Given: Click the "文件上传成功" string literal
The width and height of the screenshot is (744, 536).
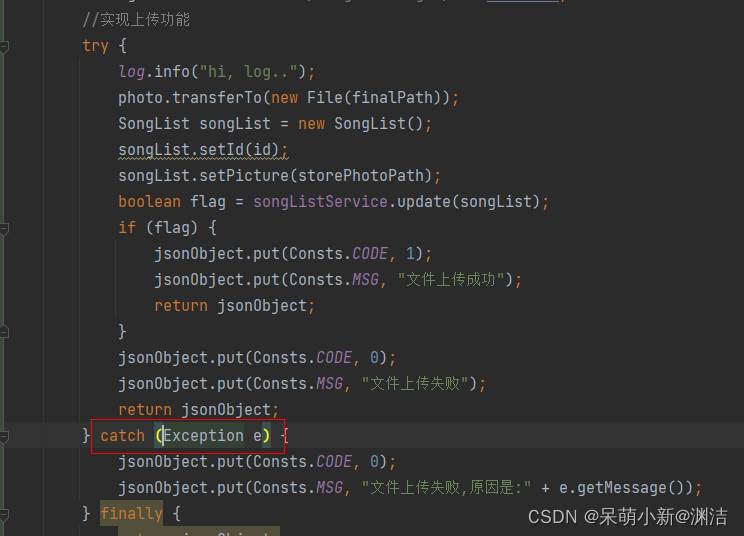Looking at the screenshot, I should pyautogui.click(x=451, y=279).
